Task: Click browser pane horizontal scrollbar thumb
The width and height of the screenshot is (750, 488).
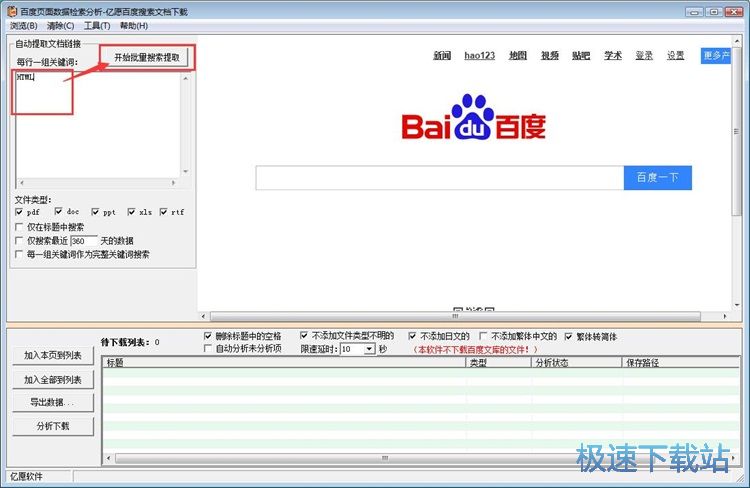Action: point(455,316)
